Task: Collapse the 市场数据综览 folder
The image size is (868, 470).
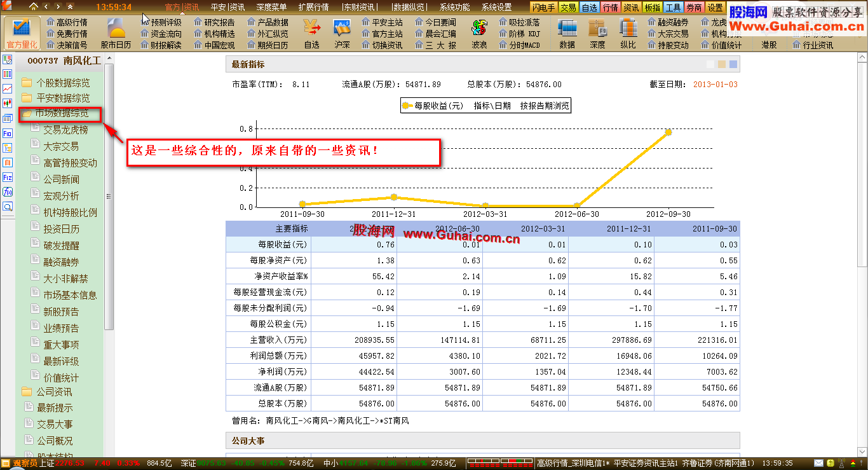Action: pos(55,114)
